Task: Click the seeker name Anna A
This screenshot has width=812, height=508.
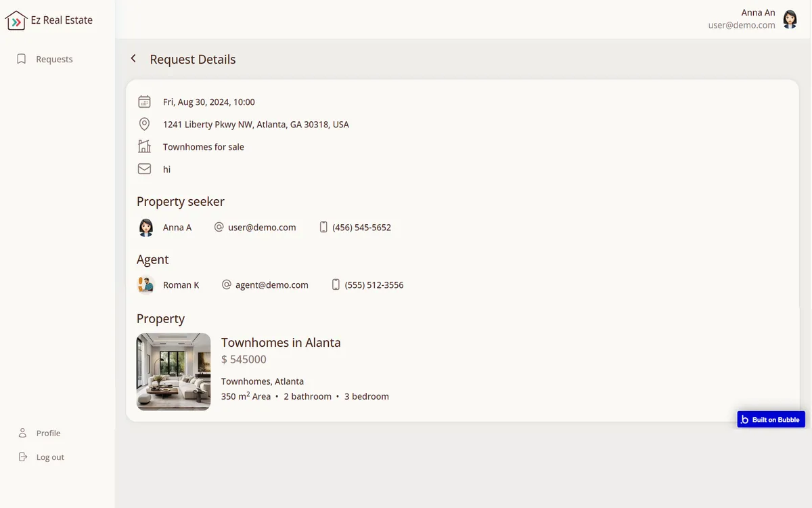Action: point(177,228)
